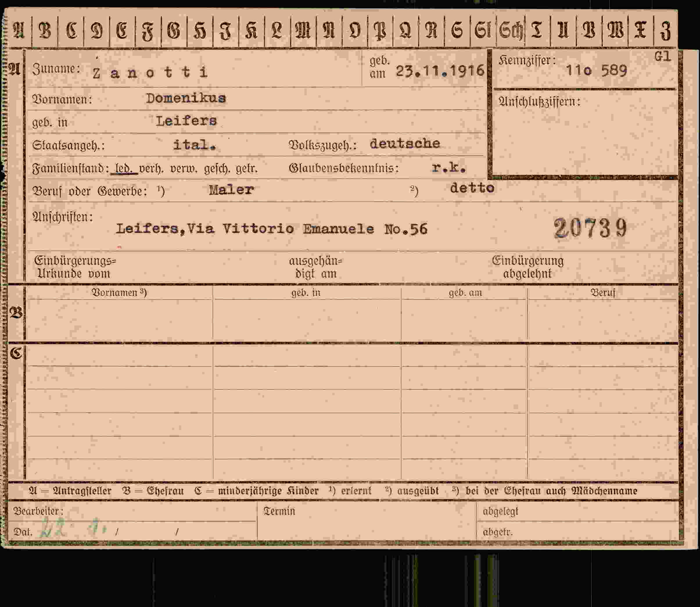Click index tab letter 'W'
This screenshot has width=700, height=607.
tap(615, 30)
